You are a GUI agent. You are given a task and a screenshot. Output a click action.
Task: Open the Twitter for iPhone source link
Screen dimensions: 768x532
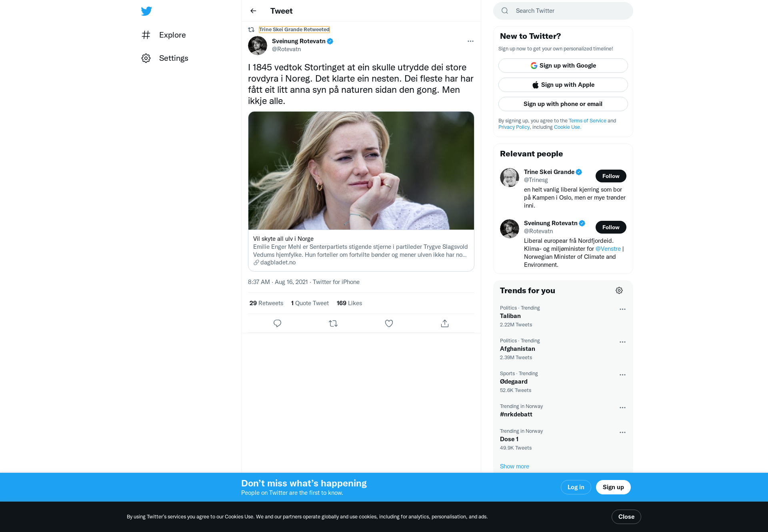point(336,282)
